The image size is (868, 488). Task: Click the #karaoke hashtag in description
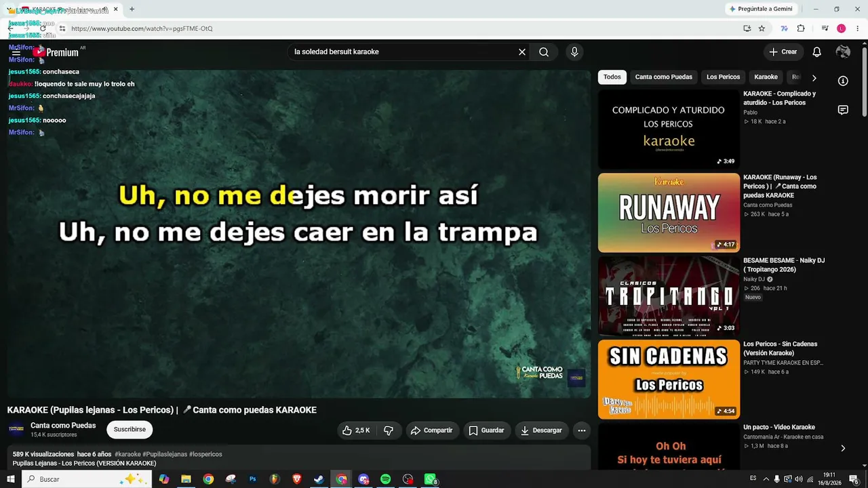click(x=127, y=454)
